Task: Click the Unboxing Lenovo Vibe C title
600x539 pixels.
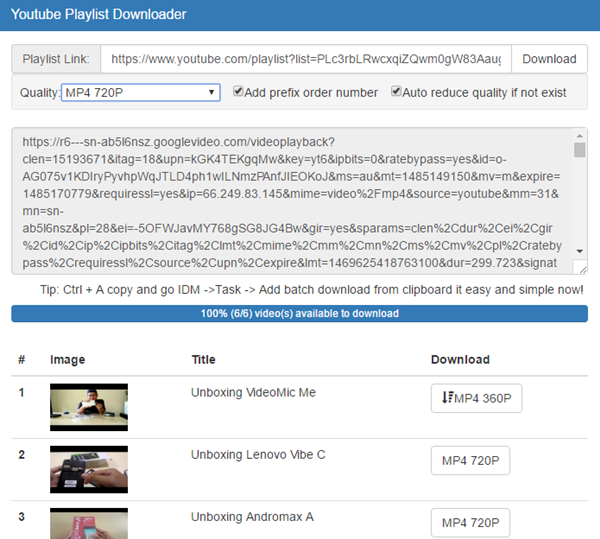Action: tap(258, 455)
